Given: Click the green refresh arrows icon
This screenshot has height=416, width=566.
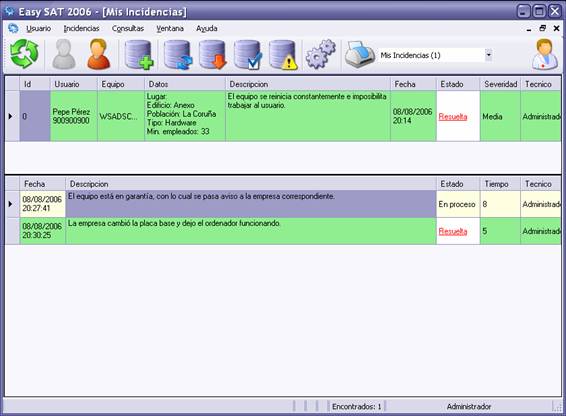Looking at the screenshot, I should point(24,54).
